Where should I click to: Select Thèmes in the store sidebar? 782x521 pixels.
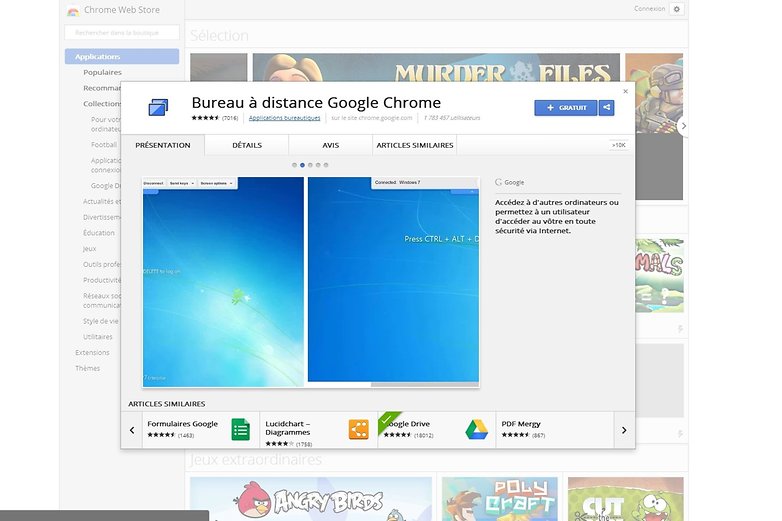(87, 368)
